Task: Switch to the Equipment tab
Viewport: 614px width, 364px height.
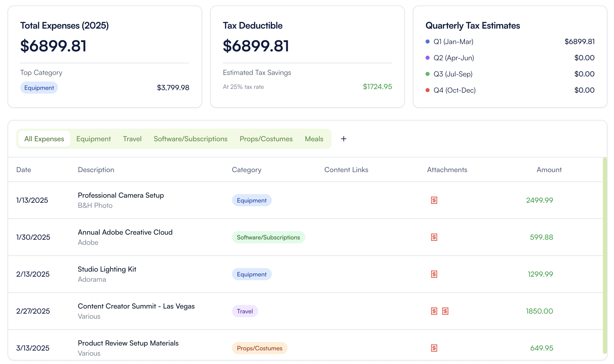Action: (x=93, y=139)
